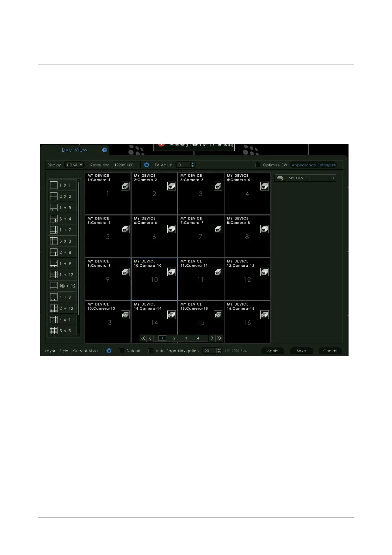Open the Resolution list picker icon
Image resolution: width=392 pixels, height=555 pixels.
[x=147, y=165]
